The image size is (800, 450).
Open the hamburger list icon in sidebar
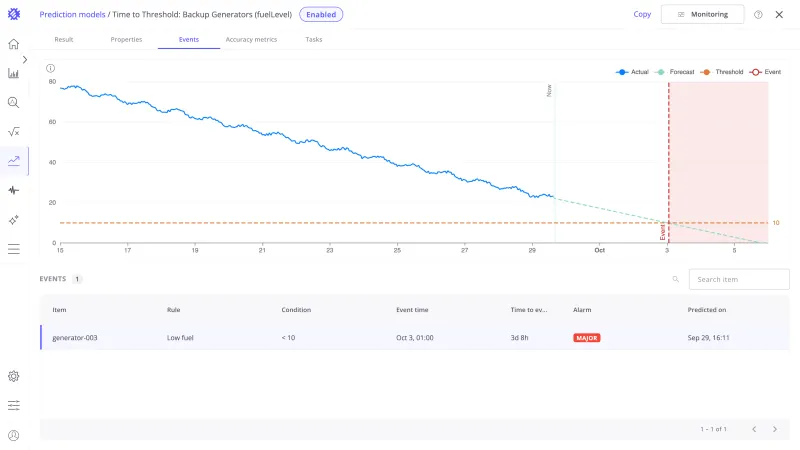14,249
